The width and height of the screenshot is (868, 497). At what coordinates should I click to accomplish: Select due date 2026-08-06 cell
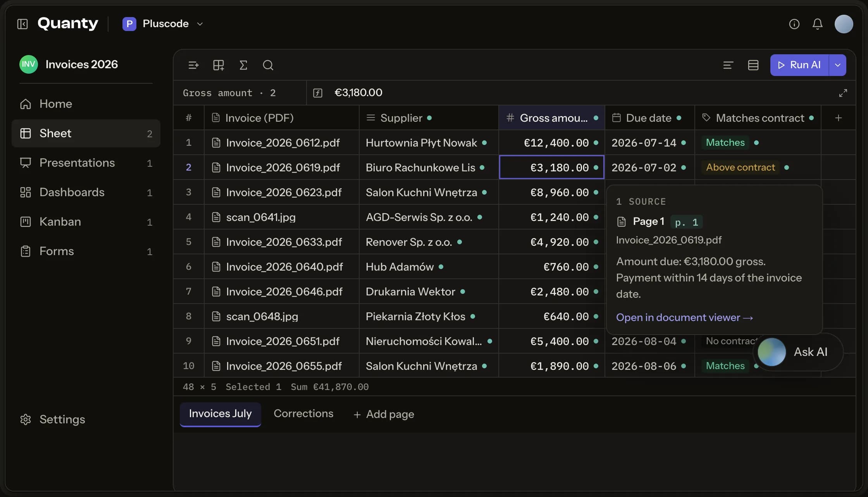(650, 366)
